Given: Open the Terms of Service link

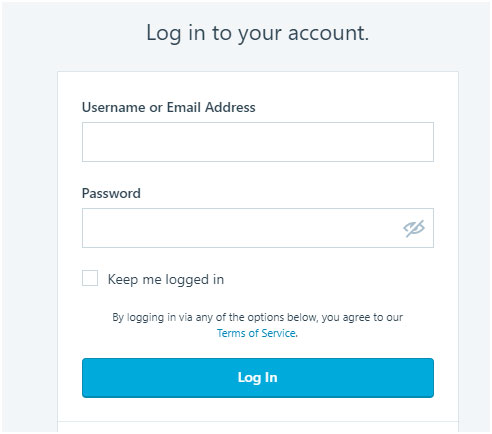Looking at the screenshot, I should [256, 333].
